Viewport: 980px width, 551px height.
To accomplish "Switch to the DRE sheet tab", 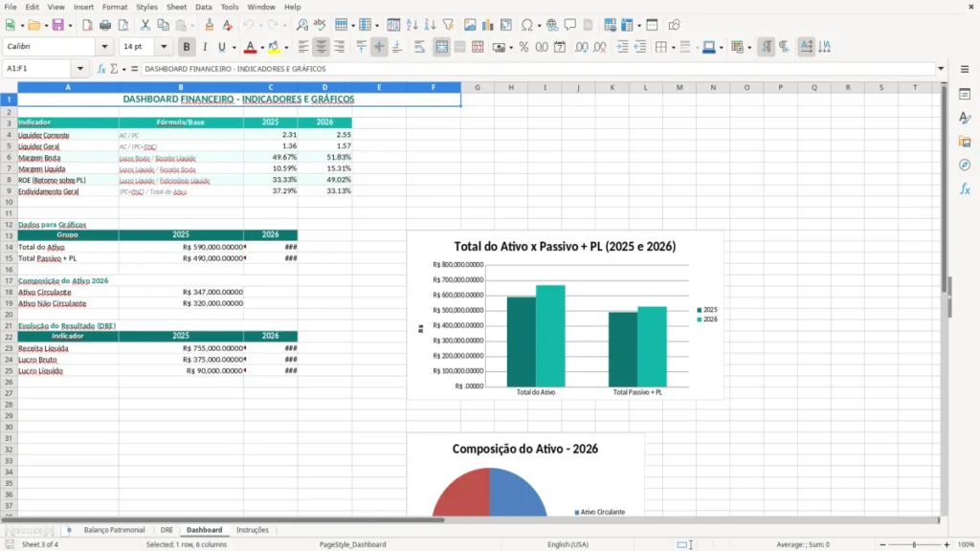I will tap(167, 530).
